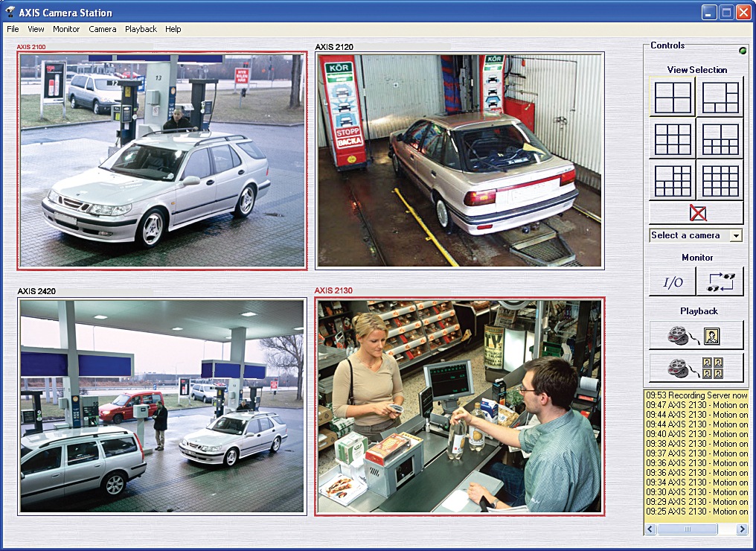Select the AXIS 2100 camera feed
756x551 pixels.
pos(162,160)
